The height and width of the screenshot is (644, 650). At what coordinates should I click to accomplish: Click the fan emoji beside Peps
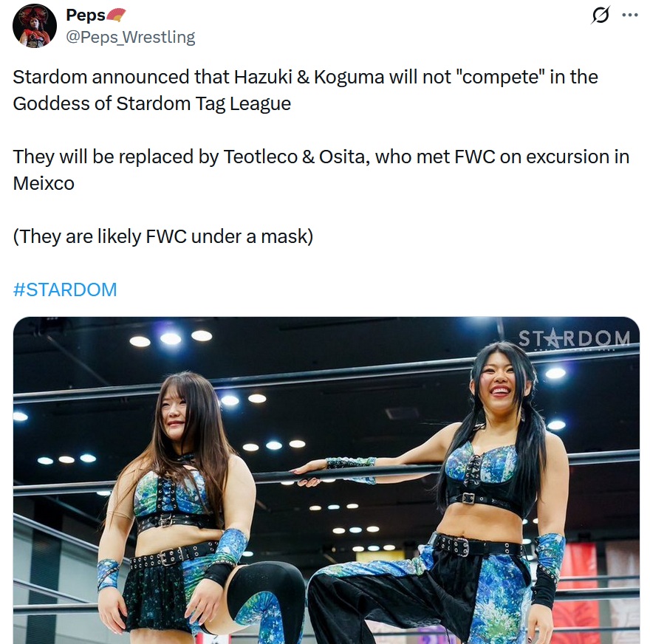[x=116, y=15]
